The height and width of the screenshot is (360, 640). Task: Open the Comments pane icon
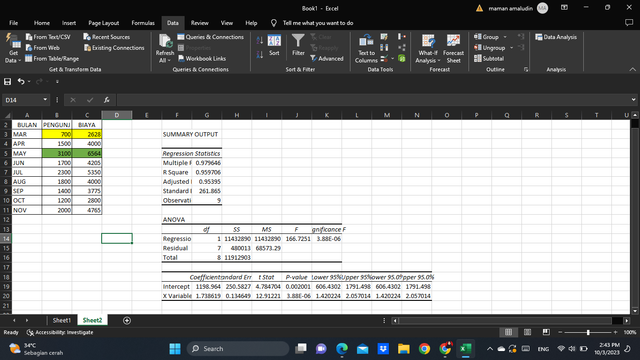[x=629, y=23]
